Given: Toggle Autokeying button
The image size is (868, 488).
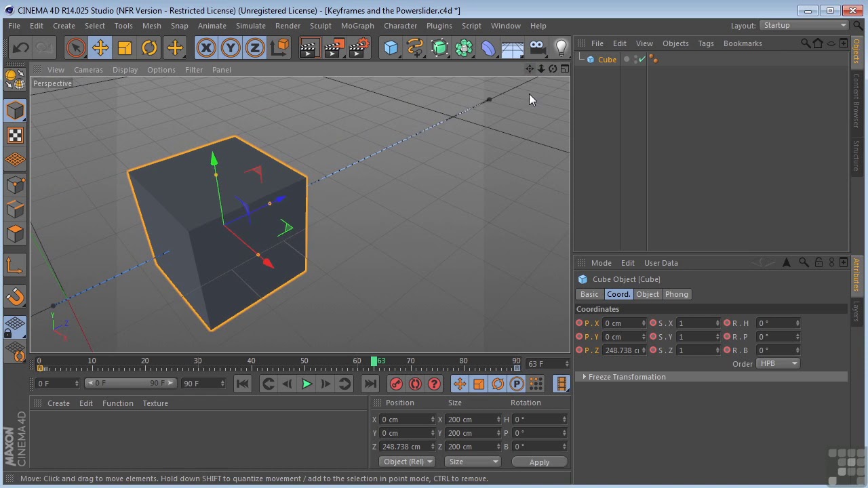Looking at the screenshot, I should coord(415,384).
